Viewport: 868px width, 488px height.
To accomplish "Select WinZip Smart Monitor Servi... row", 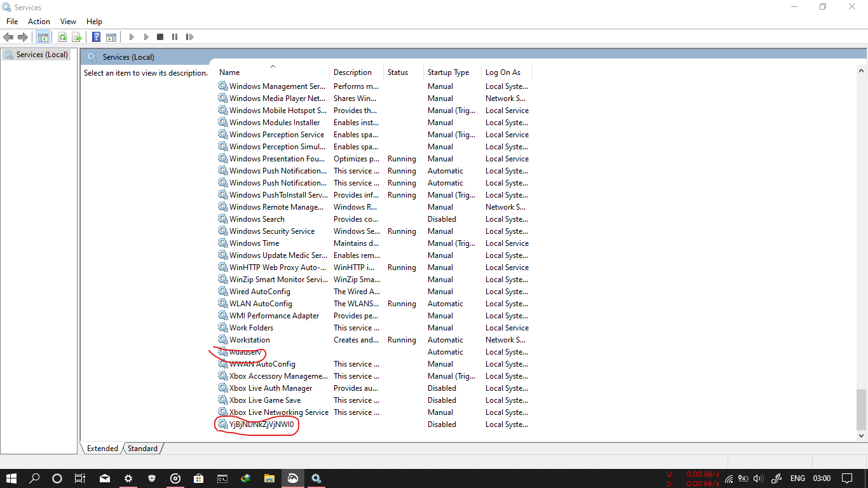I will click(374, 280).
